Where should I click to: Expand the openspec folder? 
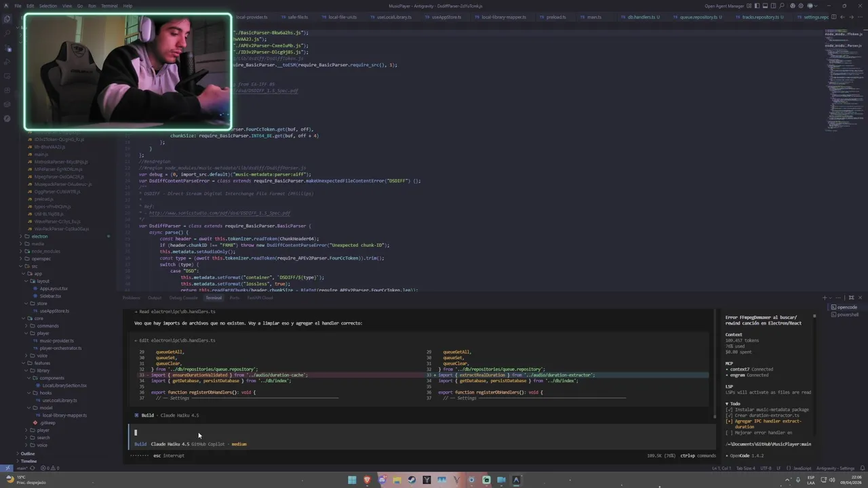pyautogui.click(x=41, y=258)
